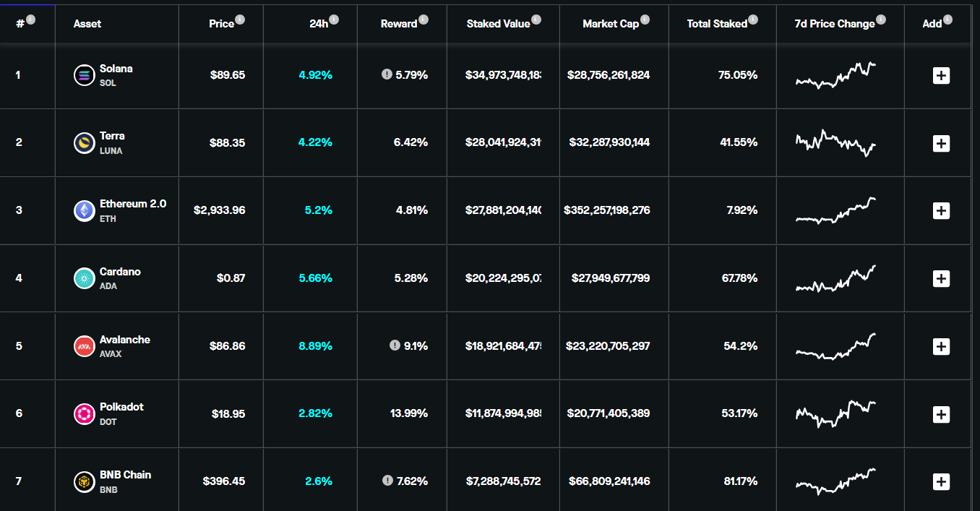980x511 pixels.
Task: Add Cardano with the plus icon
Action: pos(941,278)
